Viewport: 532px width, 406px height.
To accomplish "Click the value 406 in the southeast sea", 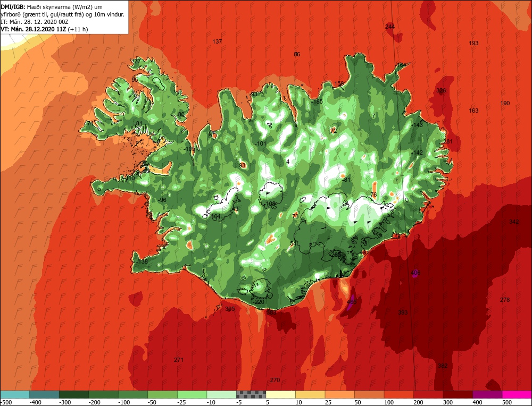I will pos(415,273).
